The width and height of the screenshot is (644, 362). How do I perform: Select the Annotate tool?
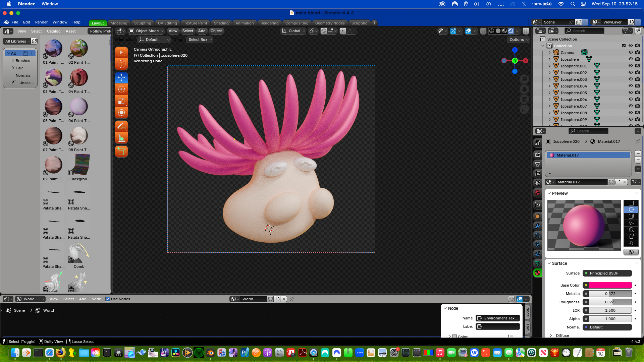coord(121,126)
